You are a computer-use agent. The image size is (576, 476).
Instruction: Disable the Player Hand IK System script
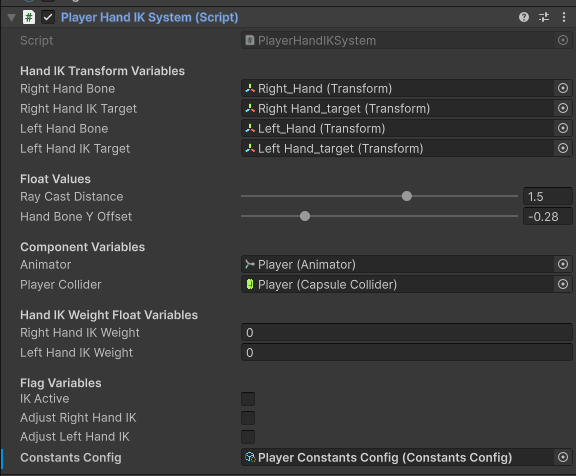tap(48, 17)
